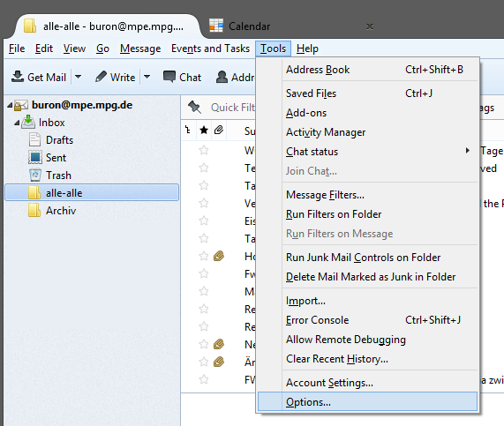Select Clear Recent History...

tap(368, 359)
